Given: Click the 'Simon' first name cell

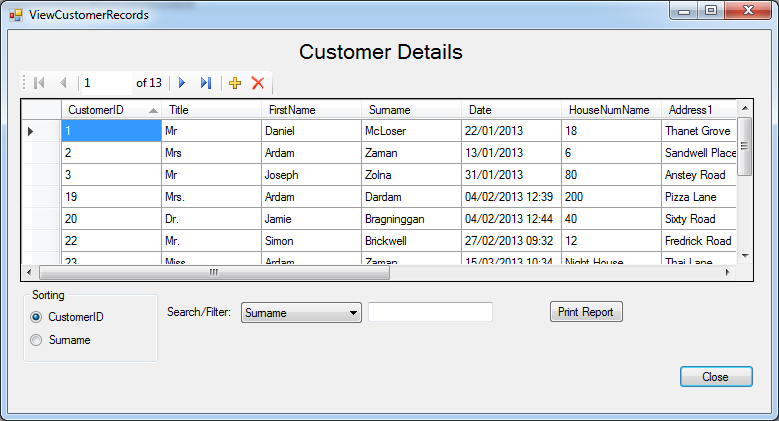Looking at the screenshot, I should coord(311,241).
